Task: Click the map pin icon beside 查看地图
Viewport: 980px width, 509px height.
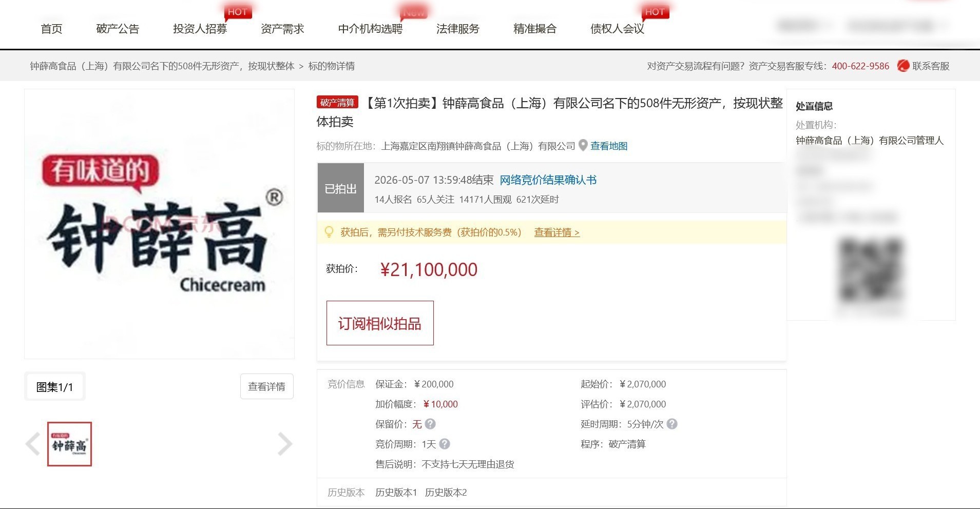Action: [x=583, y=146]
